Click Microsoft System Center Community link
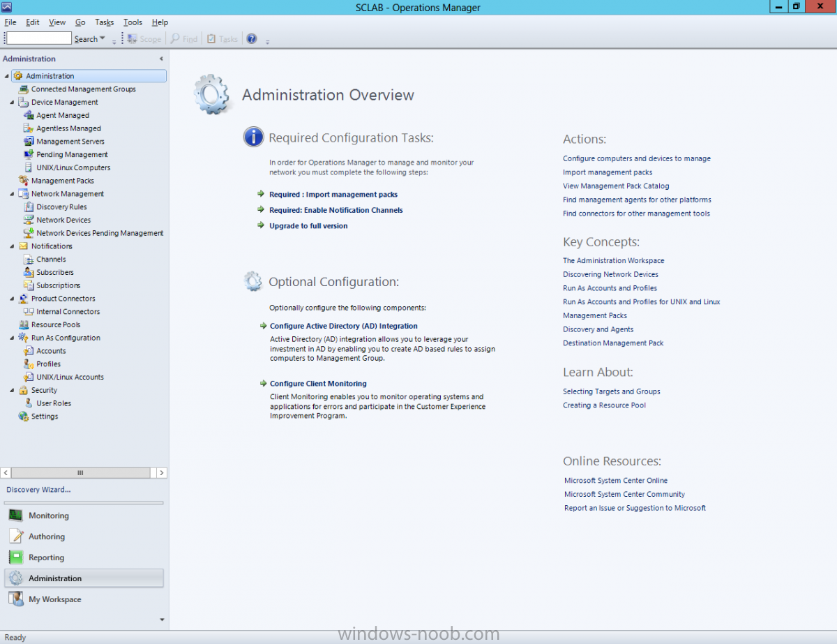837x644 pixels. coord(624,494)
